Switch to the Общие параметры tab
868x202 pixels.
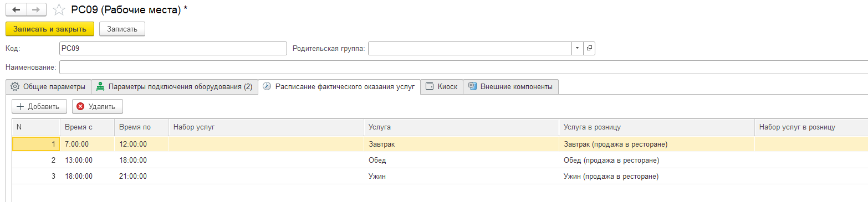(x=48, y=86)
